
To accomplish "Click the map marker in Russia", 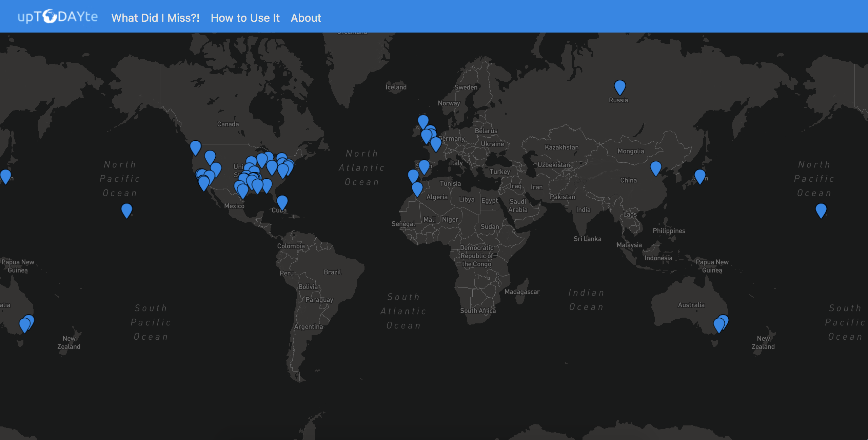I will point(619,86).
